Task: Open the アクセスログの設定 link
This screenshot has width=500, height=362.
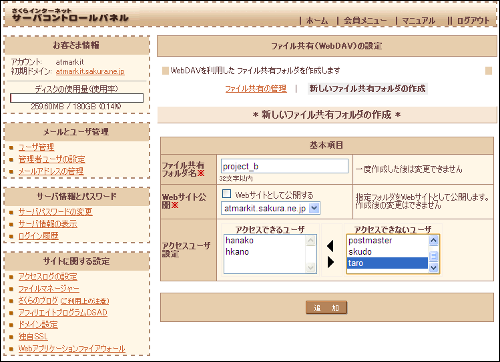Action: tap(48, 276)
